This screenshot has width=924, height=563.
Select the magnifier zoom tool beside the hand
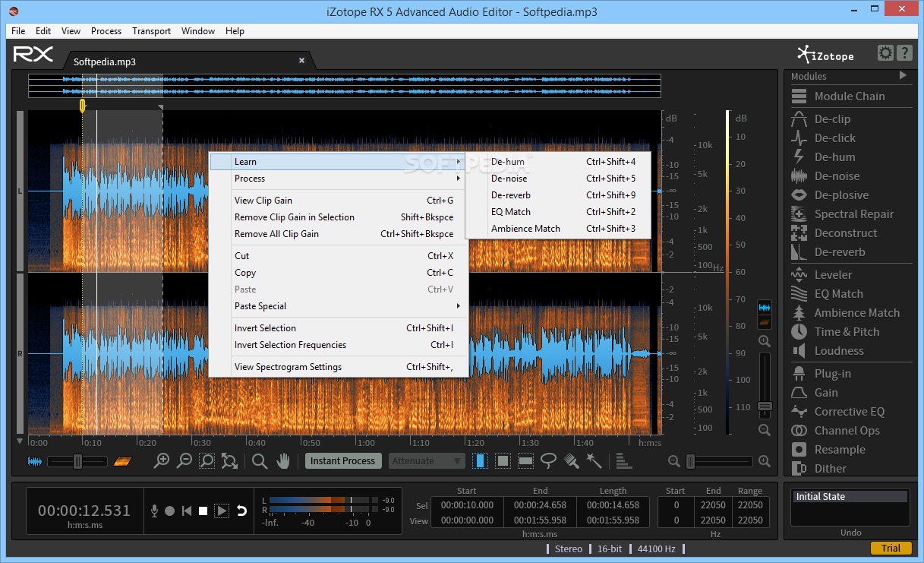point(260,460)
